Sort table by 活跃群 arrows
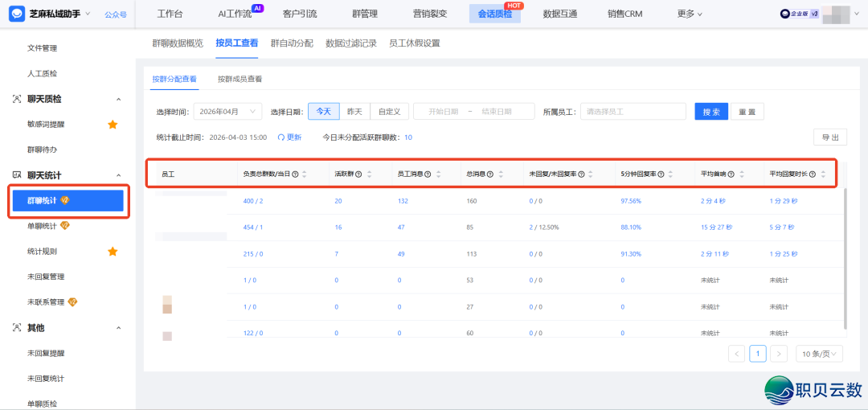Viewport: 868px width, 410px height. pos(369,174)
